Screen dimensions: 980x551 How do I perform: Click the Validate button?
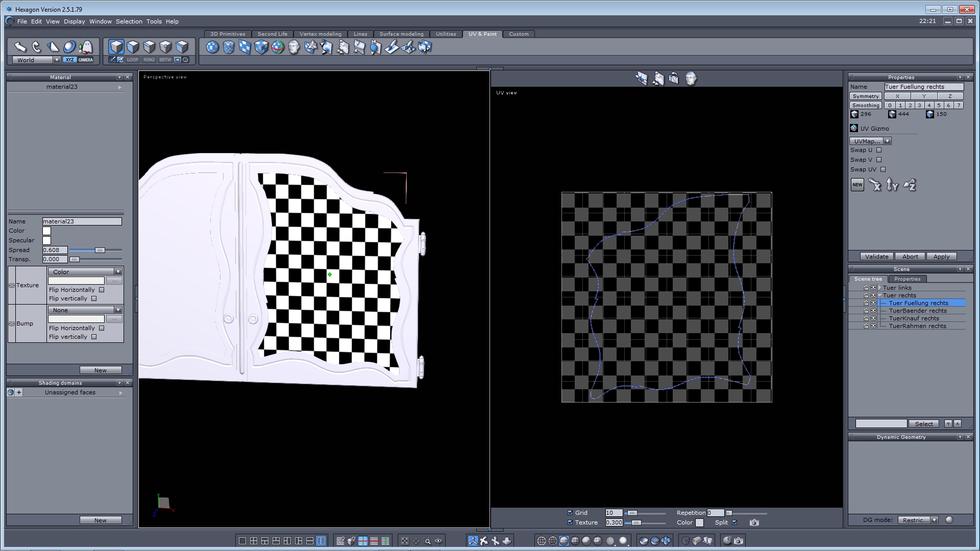[x=876, y=257]
